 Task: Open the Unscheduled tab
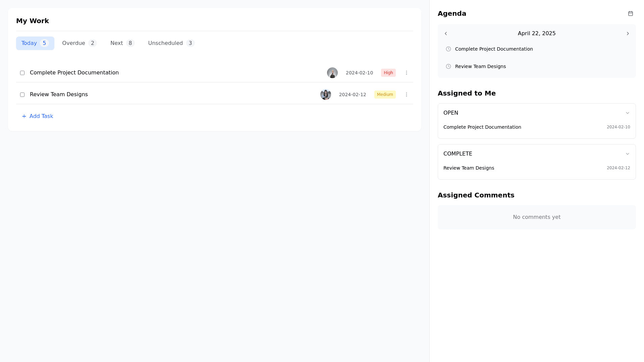(x=171, y=43)
